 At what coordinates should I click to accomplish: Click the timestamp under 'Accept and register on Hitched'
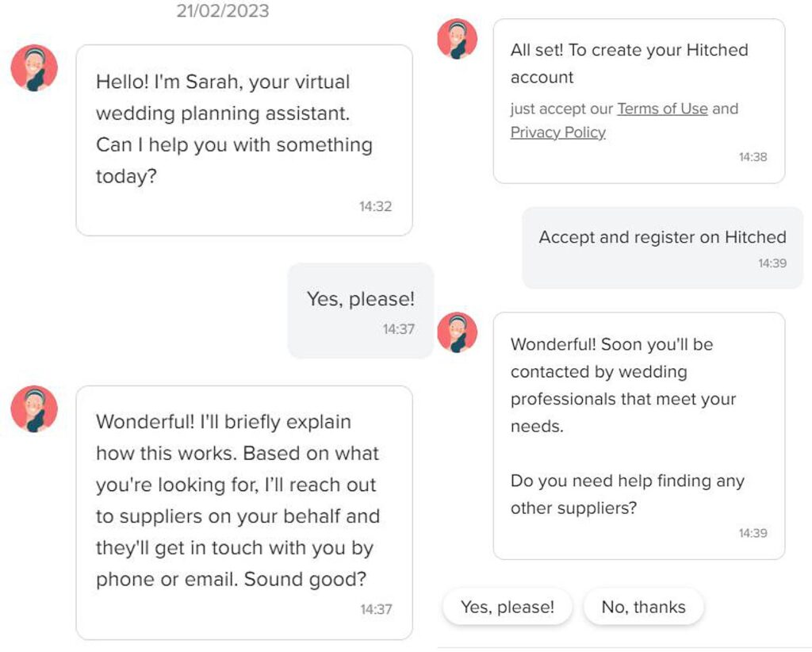click(772, 263)
